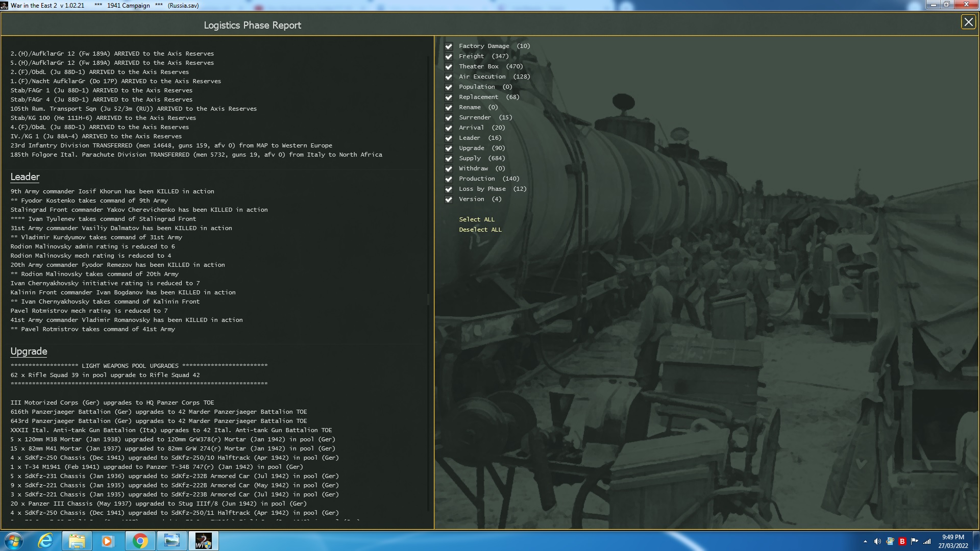Disable the Version checkbox
The height and width of the screenshot is (551, 980).
coord(449,199)
